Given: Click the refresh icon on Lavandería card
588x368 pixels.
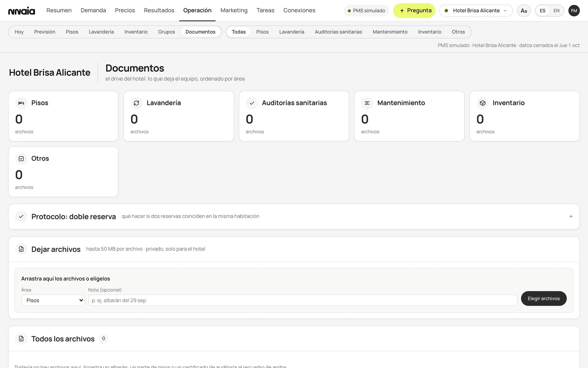Looking at the screenshot, I should 136,103.
